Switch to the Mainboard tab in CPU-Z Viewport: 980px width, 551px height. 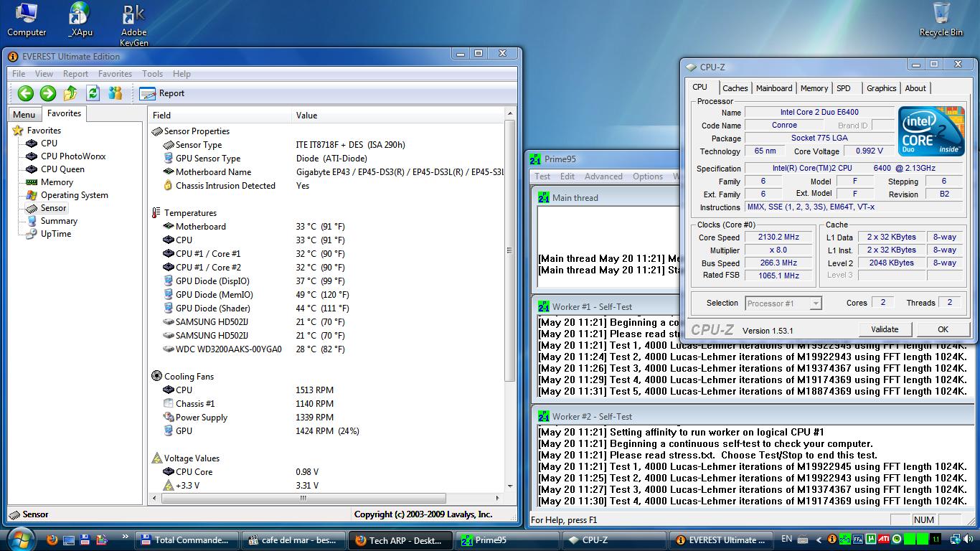pos(774,88)
